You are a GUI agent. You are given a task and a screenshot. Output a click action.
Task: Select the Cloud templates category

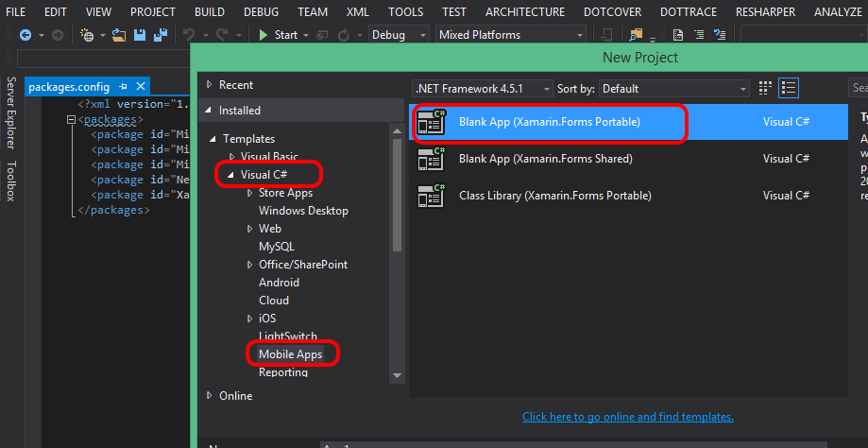[274, 301]
